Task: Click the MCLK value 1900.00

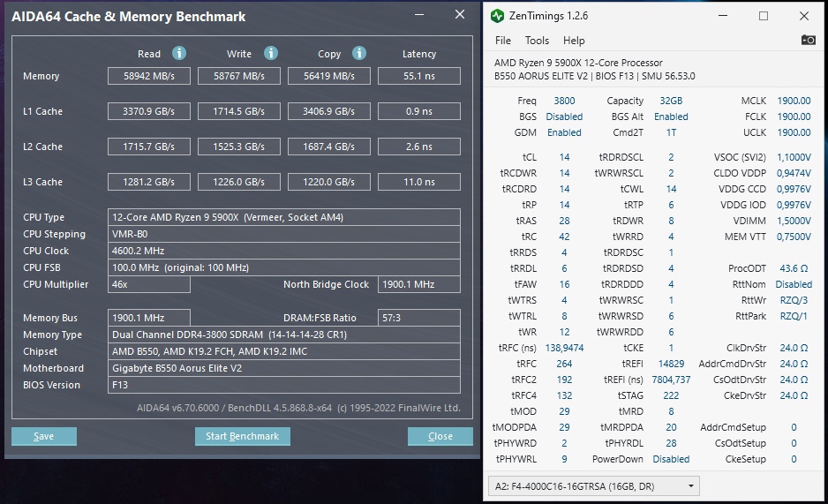Action: (x=794, y=101)
